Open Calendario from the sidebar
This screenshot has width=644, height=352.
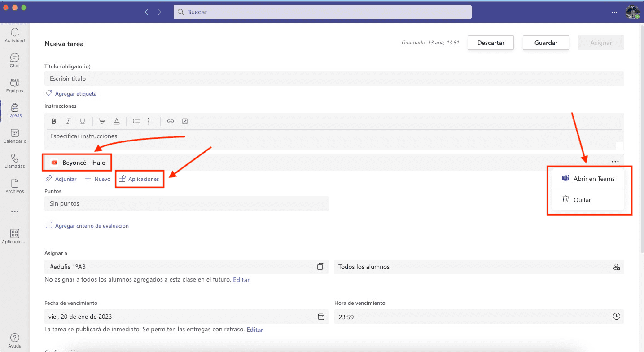coord(15,136)
